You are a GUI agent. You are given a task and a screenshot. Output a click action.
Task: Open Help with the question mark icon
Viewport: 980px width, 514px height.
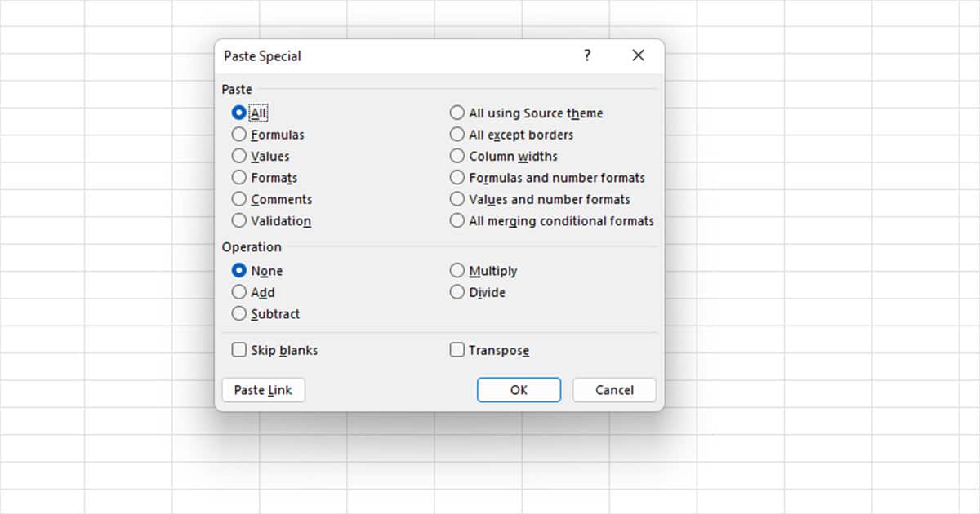tap(586, 55)
